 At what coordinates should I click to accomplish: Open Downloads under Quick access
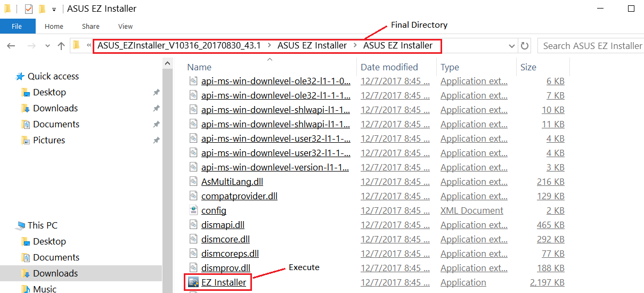(55, 108)
